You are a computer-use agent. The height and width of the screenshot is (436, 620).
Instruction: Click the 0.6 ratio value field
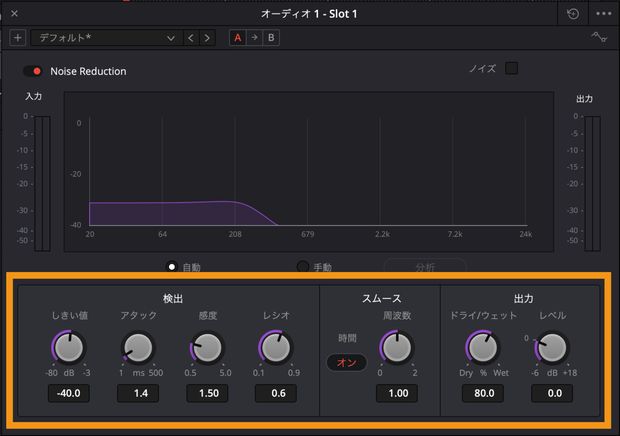(276, 393)
